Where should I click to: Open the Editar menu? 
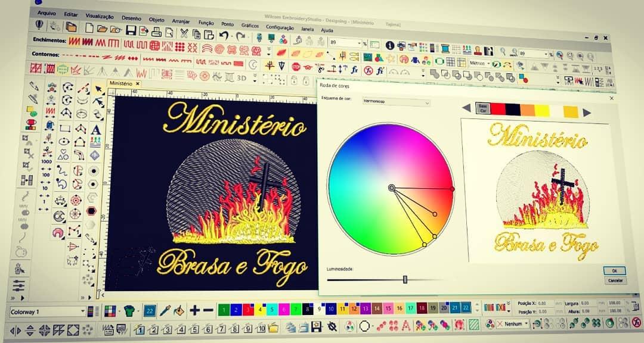70,14
